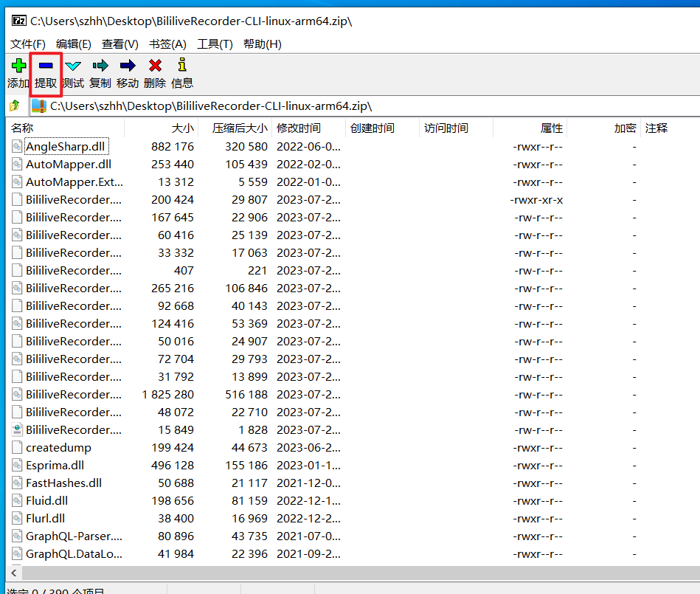This screenshot has width=700, height=594.
Task: Sort by the 名称 column header
Action: 65,128
